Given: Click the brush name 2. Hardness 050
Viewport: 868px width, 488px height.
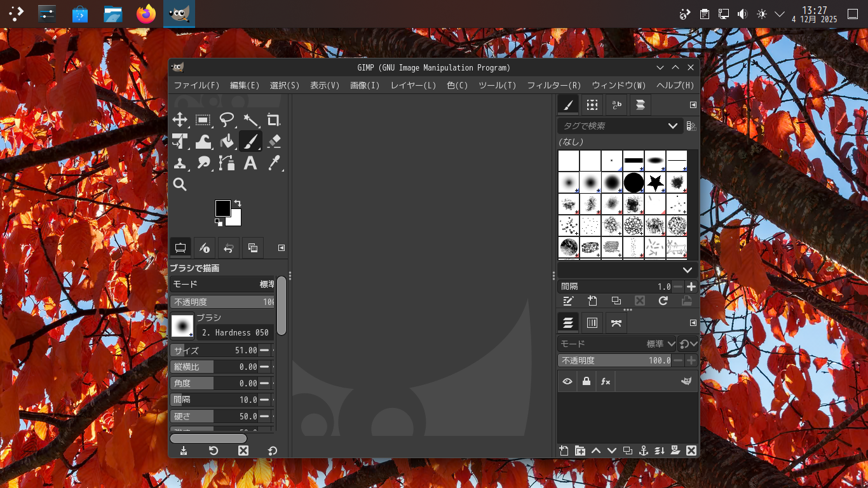Looking at the screenshot, I should tap(234, 332).
